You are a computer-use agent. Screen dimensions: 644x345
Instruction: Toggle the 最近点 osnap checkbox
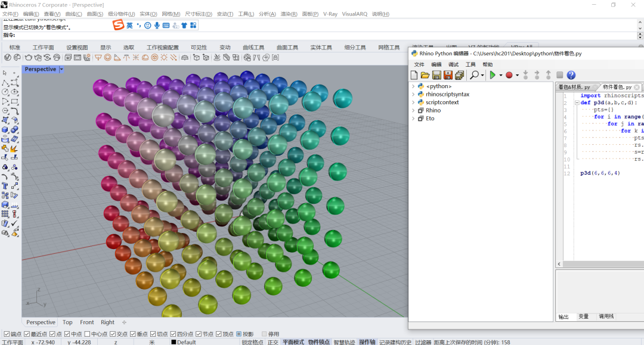click(x=27, y=334)
